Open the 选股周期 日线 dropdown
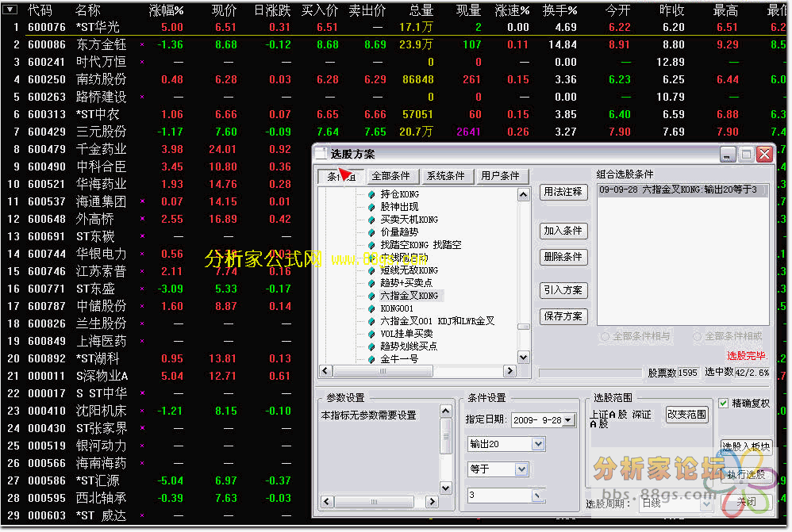 [x=706, y=503]
